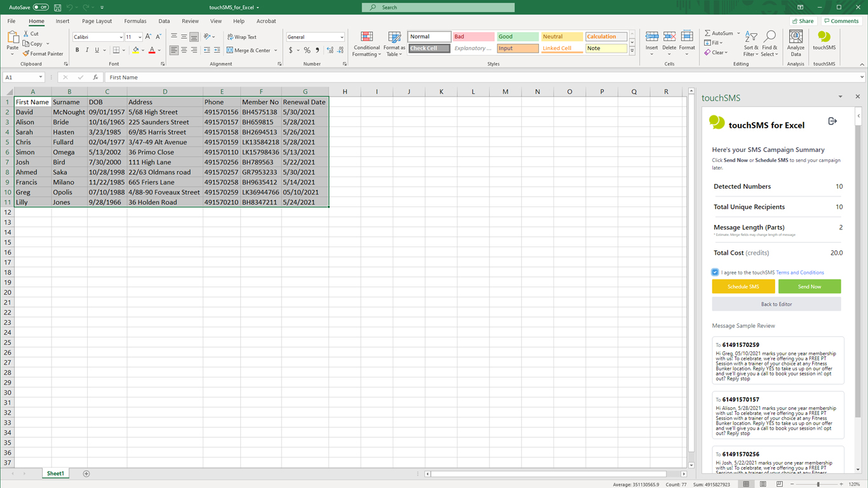Apply the Good cell style
The height and width of the screenshot is (488, 868).
pos(517,37)
